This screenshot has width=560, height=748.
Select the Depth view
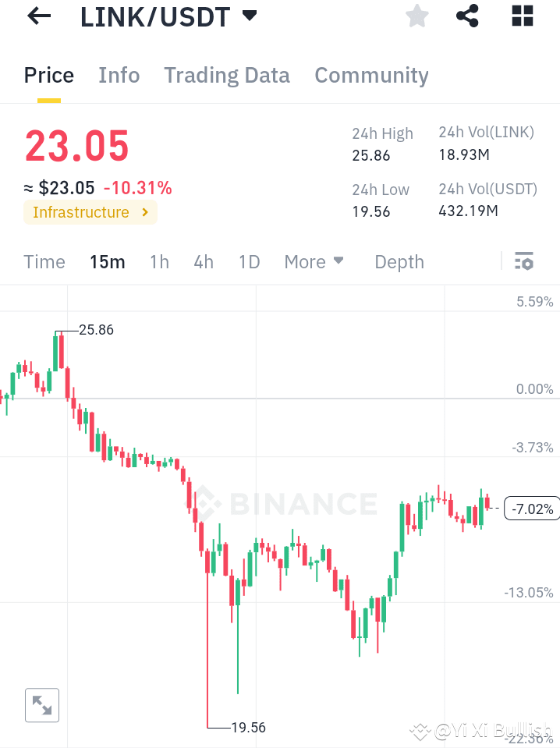tap(399, 262)
